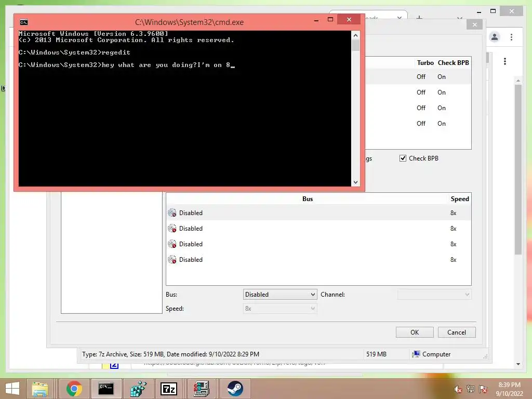The width and height of the screenshot is (532, 399).
Task: Open a new Chrome tab with plus
Action: pos(419,17)
